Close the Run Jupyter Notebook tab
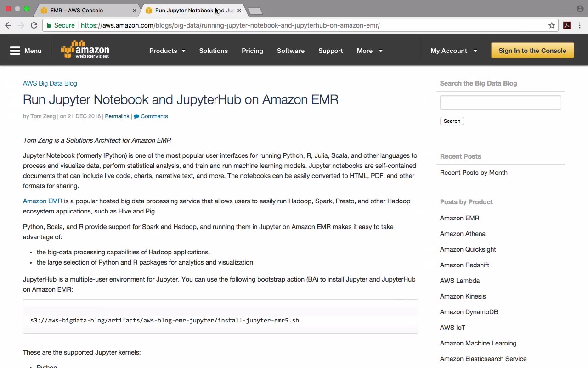 [239, 10]
